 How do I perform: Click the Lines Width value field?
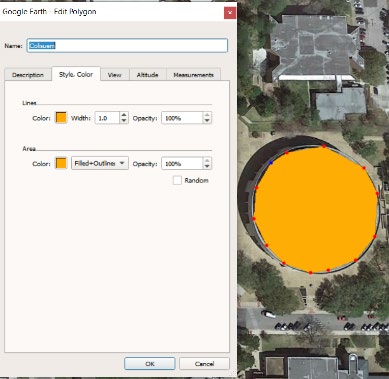pyautogui.click(x=107, y=118)
